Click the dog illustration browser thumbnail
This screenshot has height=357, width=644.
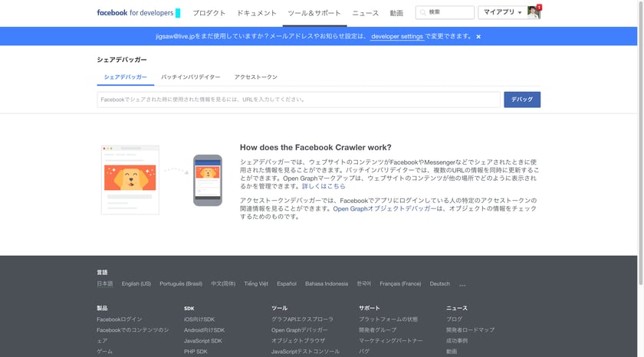pyautogui.click(x=130, y=179)
